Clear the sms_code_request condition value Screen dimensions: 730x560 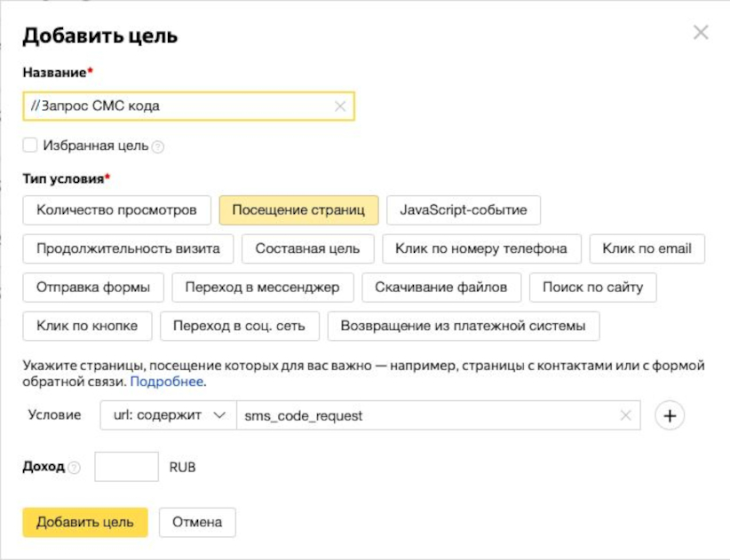point(626,415)
